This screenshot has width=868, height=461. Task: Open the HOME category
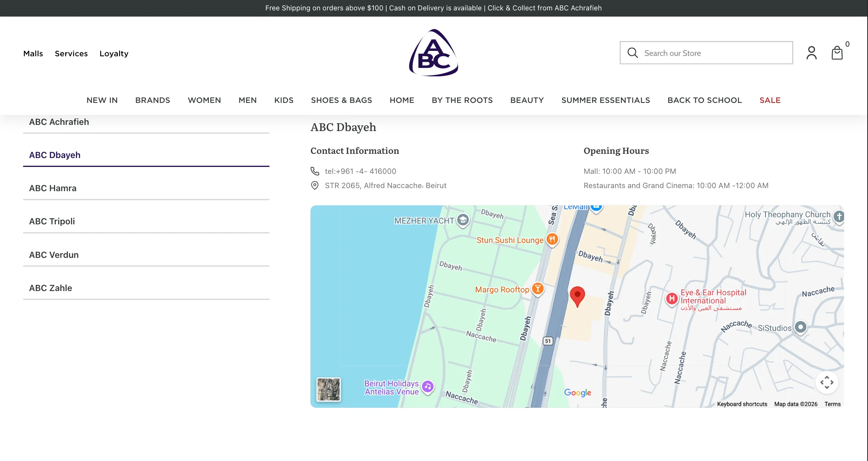point(402,100)
